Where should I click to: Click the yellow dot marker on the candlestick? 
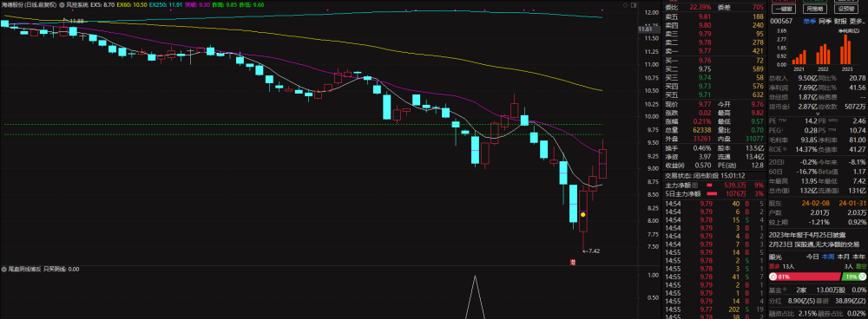click(583, 214)
